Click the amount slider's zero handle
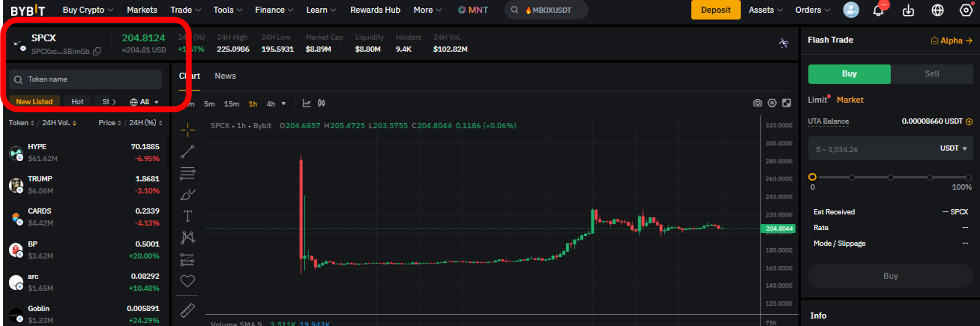Image resolution: width=980 pixels, height=326 pixels. tap(812, 177)
